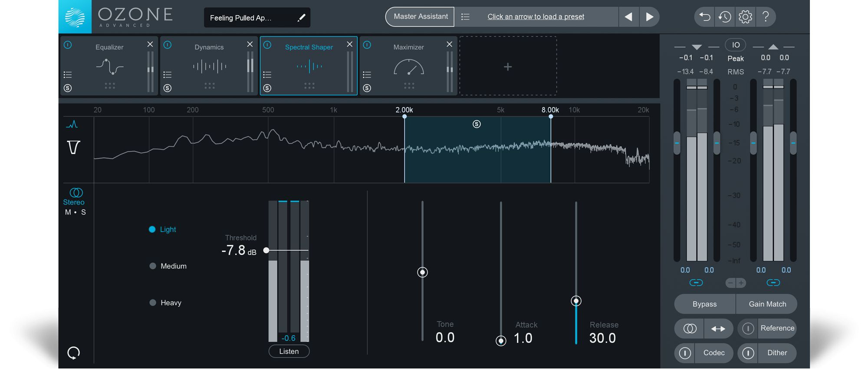This screenshot has width=868, height=375.
Task: Open the undo history clock icon
Action: pos(725,17)
